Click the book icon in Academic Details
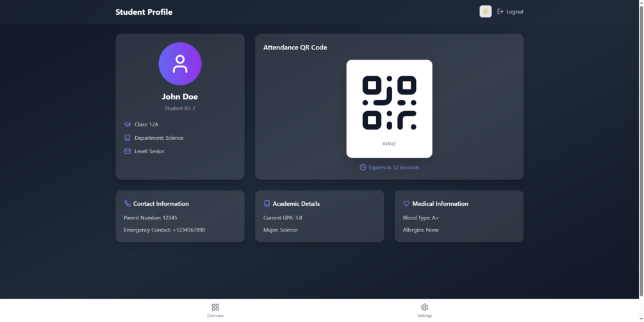Viewport: 644px width, 322px height. (x=267, y=203)
